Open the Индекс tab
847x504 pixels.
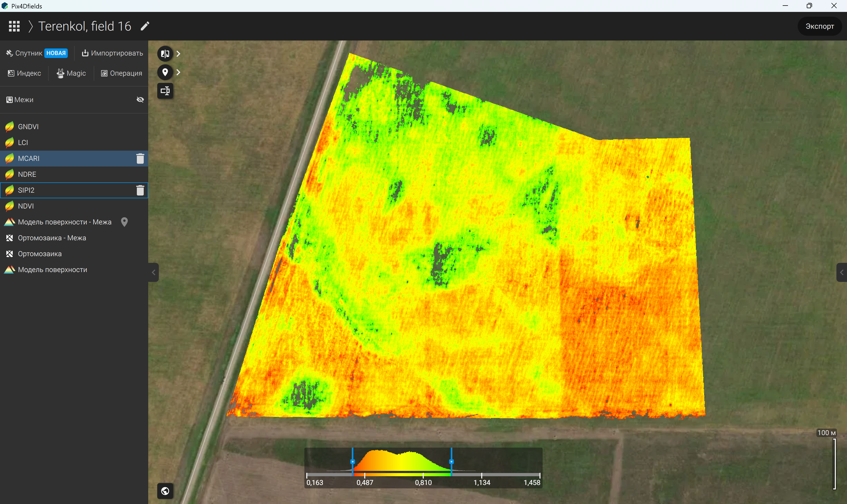24,73
